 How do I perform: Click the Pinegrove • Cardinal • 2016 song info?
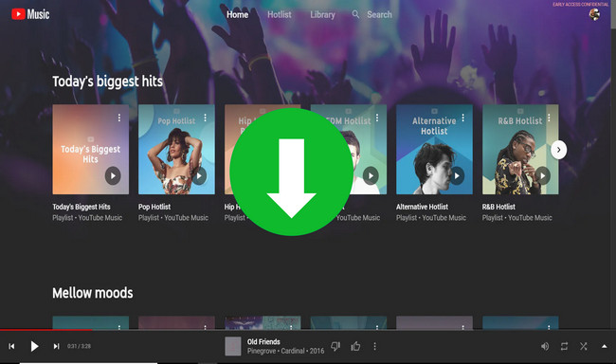285,351
